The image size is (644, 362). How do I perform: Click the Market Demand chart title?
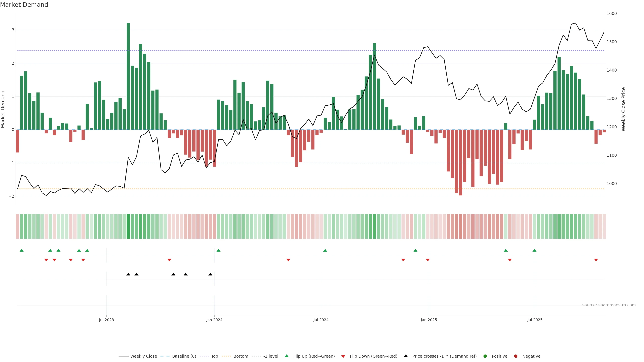point(24,5)
